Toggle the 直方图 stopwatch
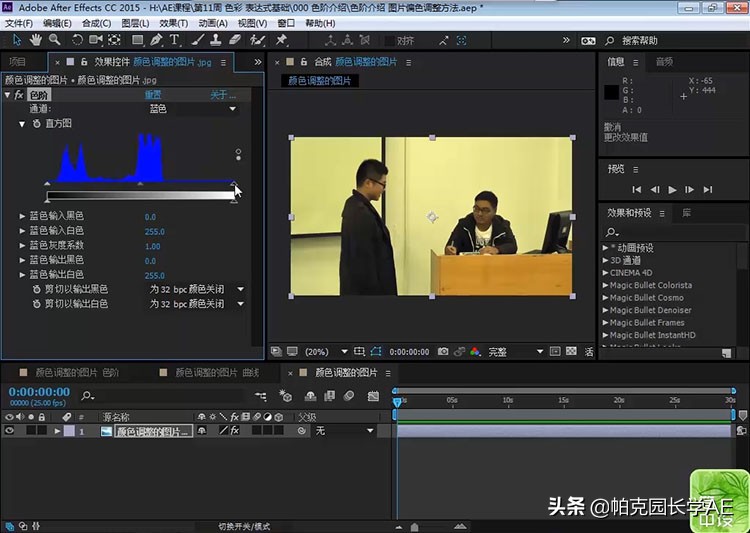The width and height of the screenshot is (750, 533). pyautogui.click(x=36, y=123)
